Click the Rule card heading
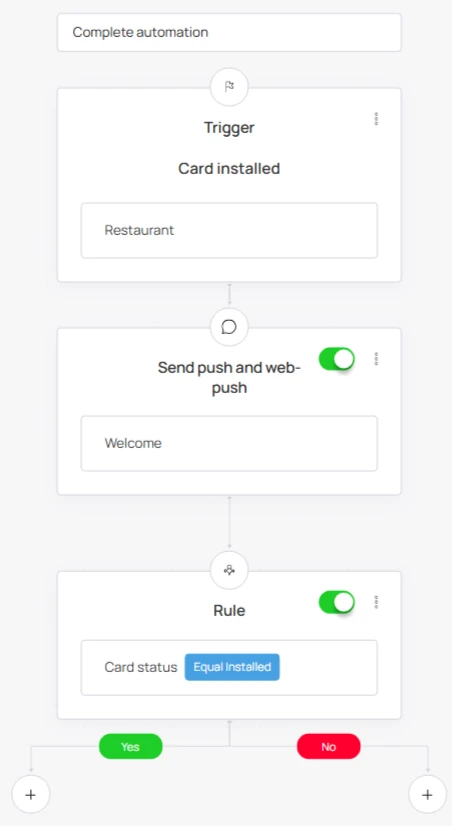Viewport: 452px width, 826px height. pos(229,611)
